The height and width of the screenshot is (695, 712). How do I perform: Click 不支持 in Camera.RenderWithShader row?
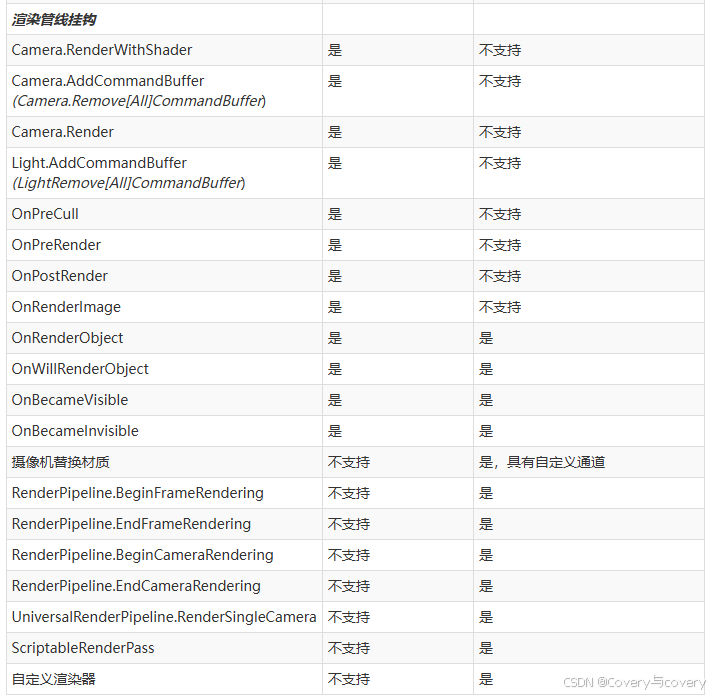[x=500, y=50]
